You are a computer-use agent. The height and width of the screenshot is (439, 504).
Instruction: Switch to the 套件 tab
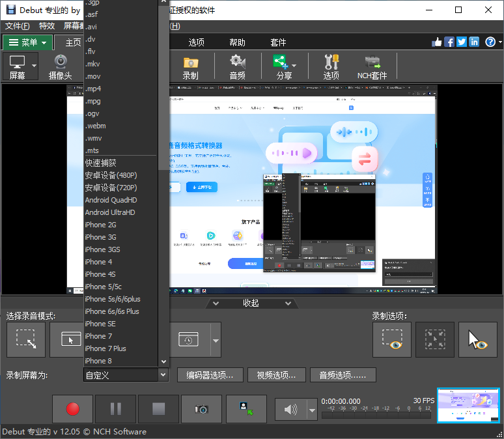(x=278, y=42)
